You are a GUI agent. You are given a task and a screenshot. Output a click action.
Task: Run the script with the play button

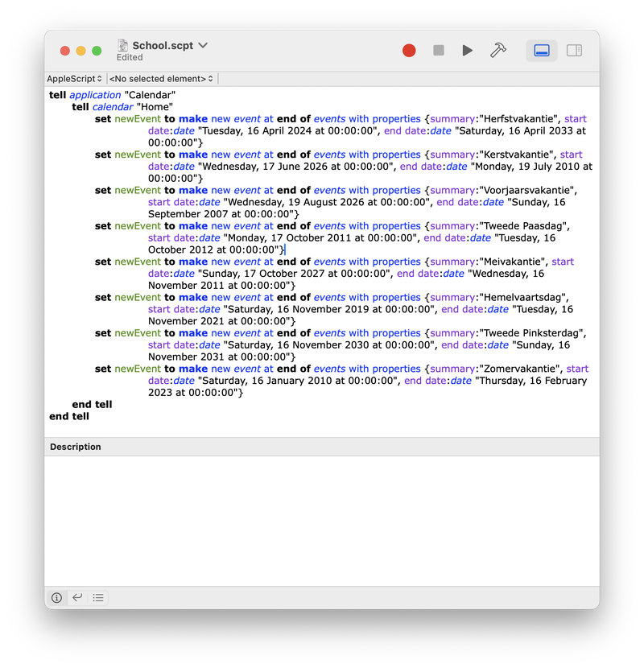click(x=468, y=51)
